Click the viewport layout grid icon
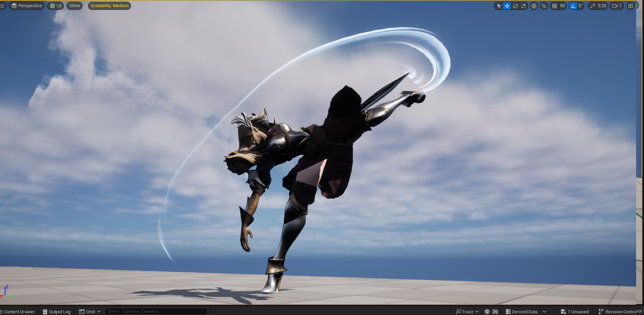 (x=630, y=6)
